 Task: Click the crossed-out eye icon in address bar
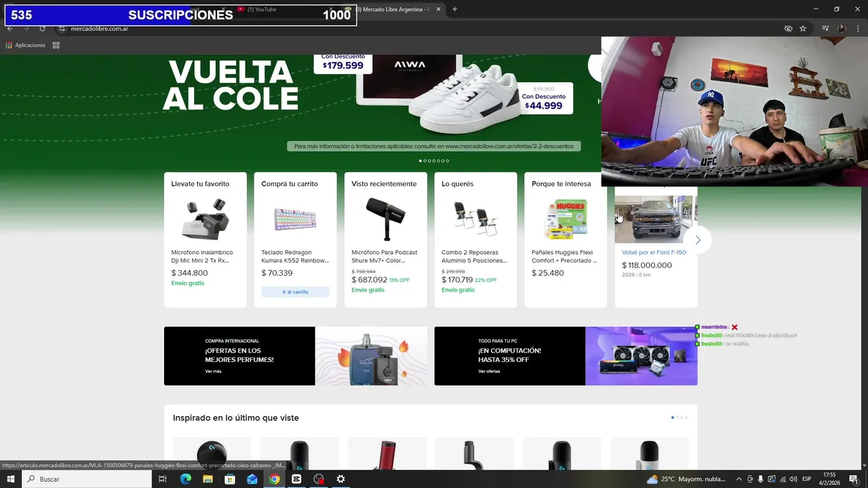pyautogui.click(x=788, y=28)
